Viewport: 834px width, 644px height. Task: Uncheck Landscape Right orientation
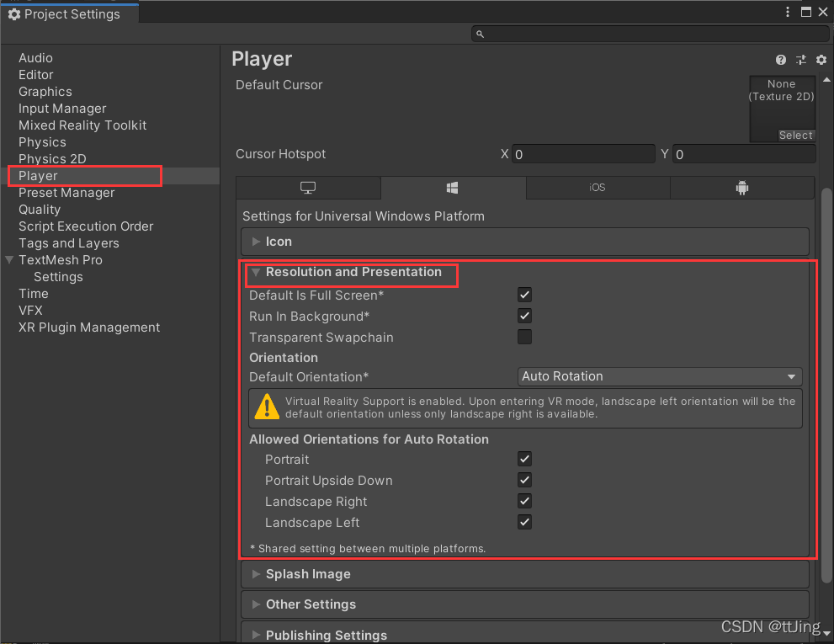point(524,501)
